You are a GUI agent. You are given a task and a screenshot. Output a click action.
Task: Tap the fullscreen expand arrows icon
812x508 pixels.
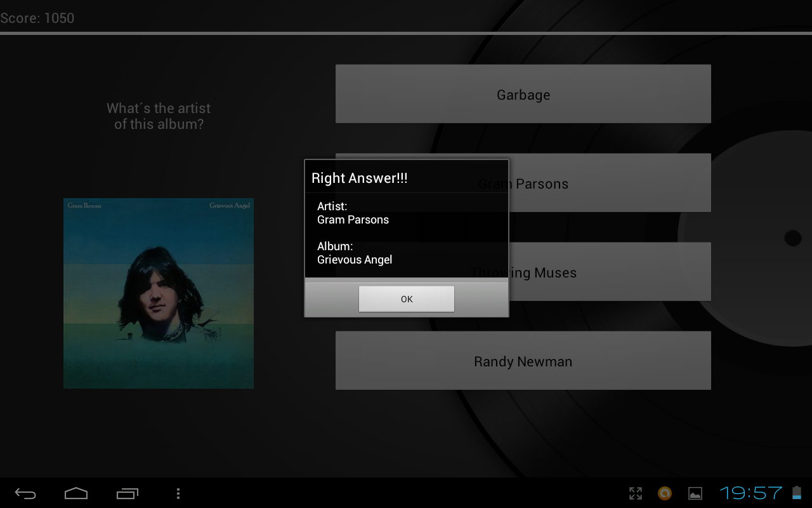tap(636, 493)
